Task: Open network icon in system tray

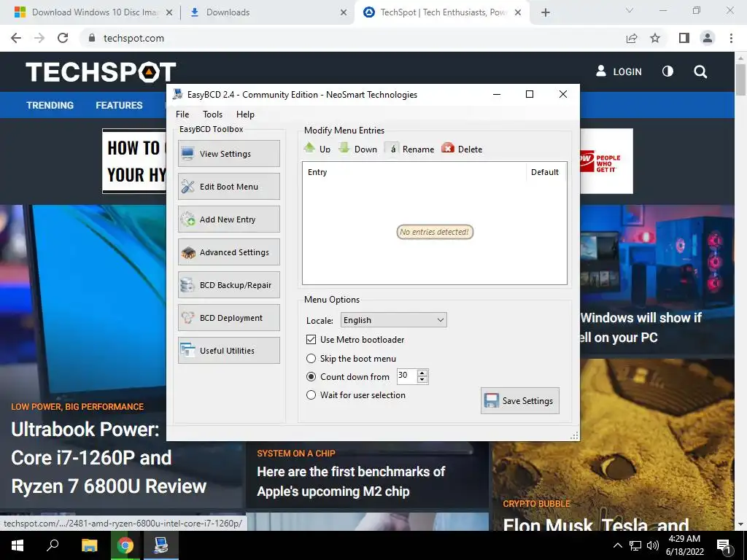Action: [x=635, y=545]
